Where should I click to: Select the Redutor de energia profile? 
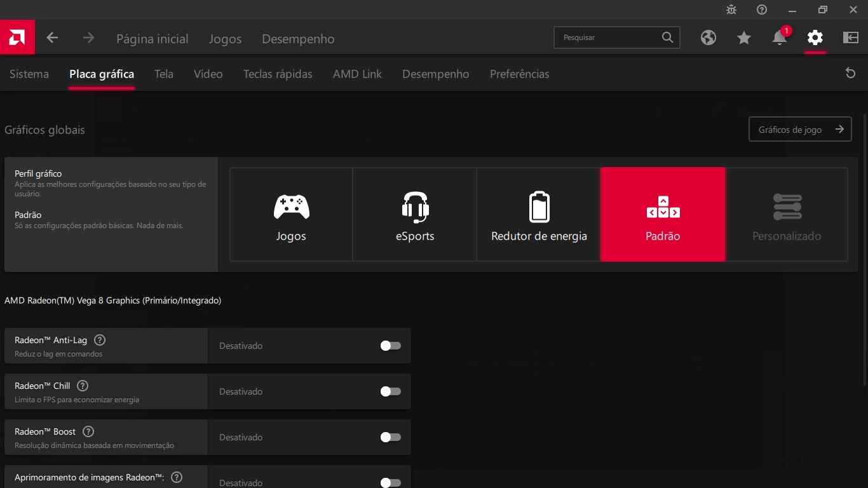point(539,214)
